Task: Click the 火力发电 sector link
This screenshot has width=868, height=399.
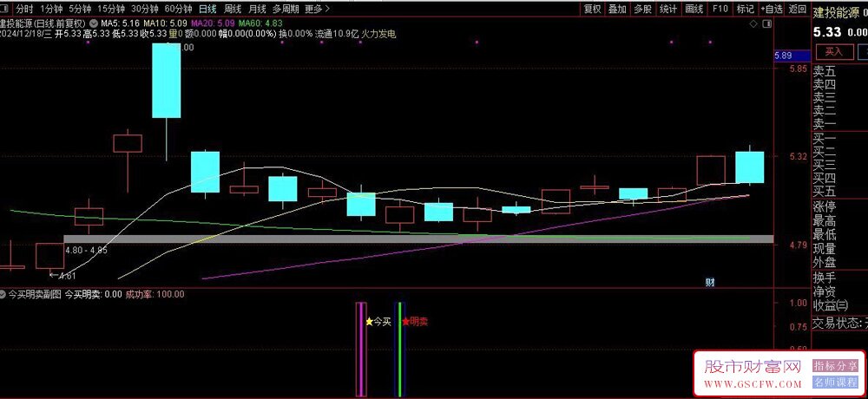Action: click(x=378, y=34)
